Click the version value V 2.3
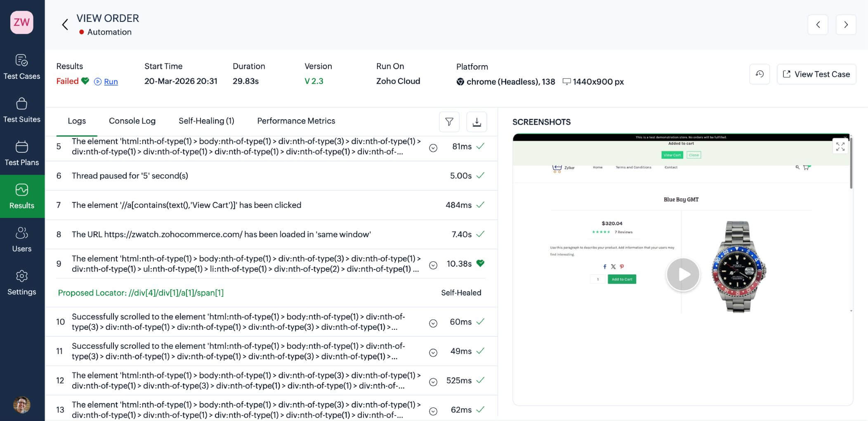The width and height of the screenshot is (868, 421). [x=314, y=81]
